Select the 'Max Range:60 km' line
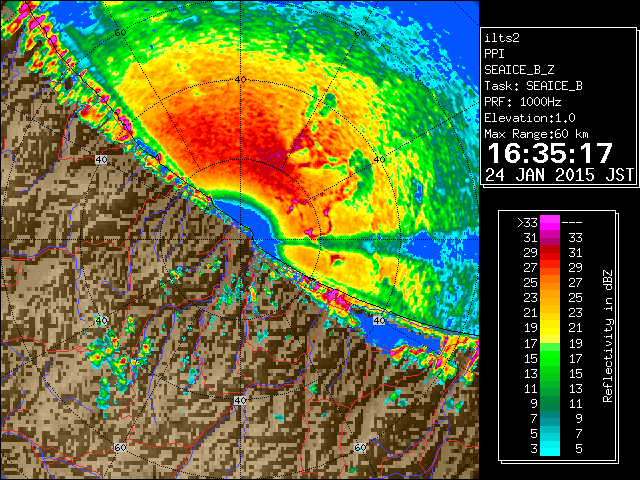 click(536, 134)
